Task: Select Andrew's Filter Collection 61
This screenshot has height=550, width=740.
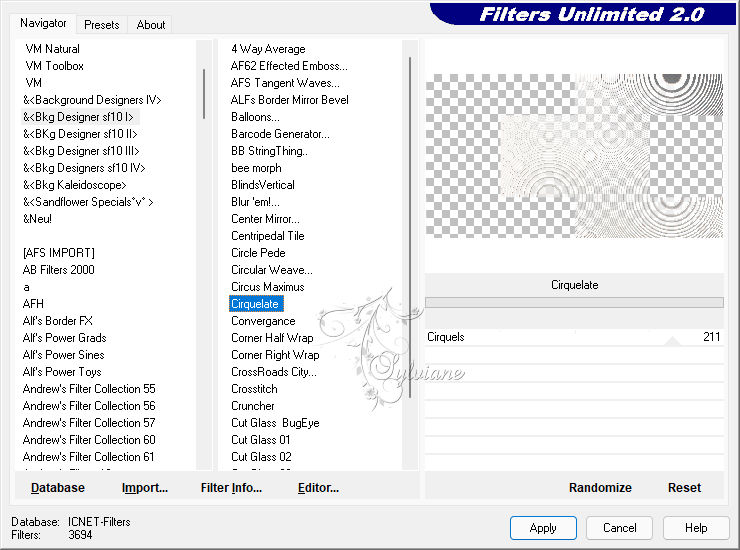Action: coord(89,457)
